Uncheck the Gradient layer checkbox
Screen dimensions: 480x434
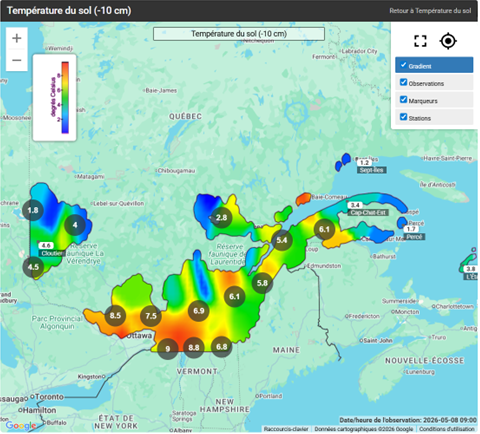click(x=403, y=65)
